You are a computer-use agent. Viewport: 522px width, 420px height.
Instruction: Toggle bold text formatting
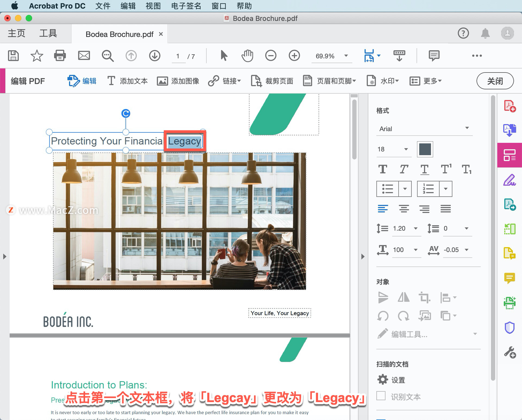[383, 169]
